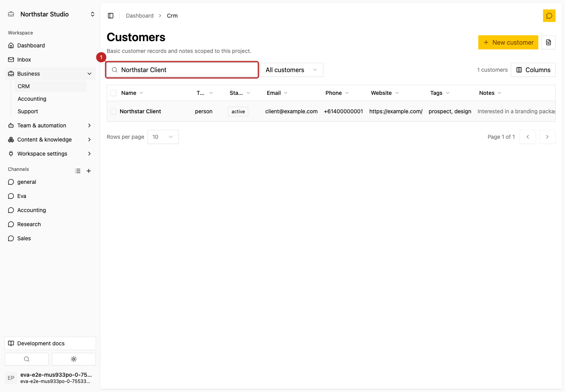Viewport: 565px width, 392px height.
Task: Click the search magnifier inside customer search field
Action: point(115,70)
